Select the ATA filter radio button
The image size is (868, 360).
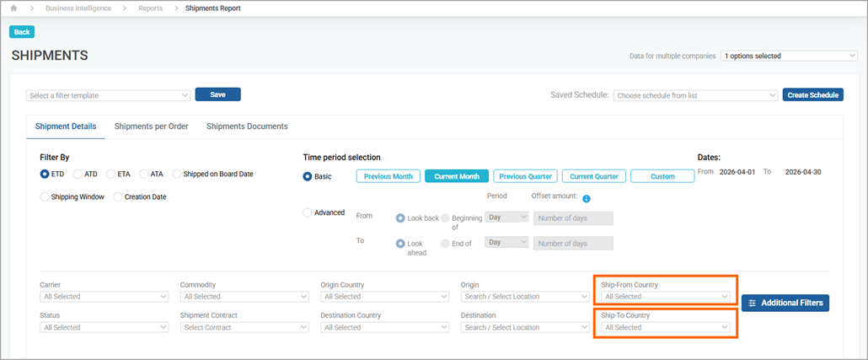point(144,174)
